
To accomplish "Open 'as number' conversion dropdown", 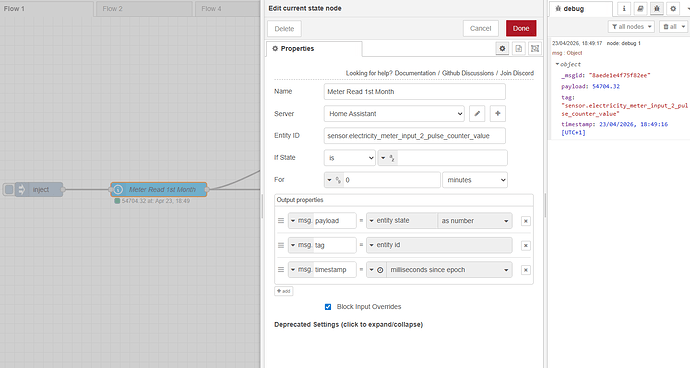I will point(475,221).
